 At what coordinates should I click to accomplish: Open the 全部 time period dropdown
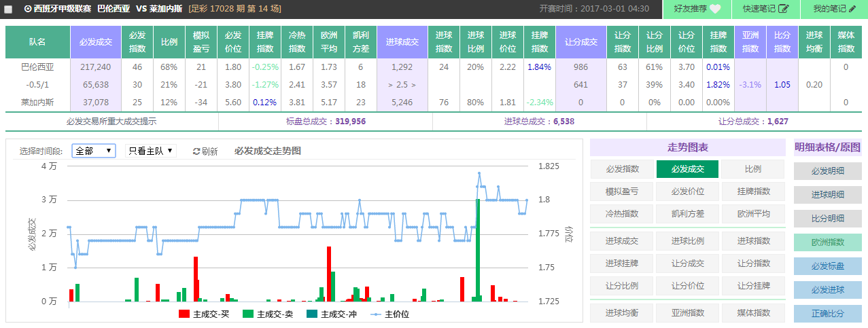(93, 151)
